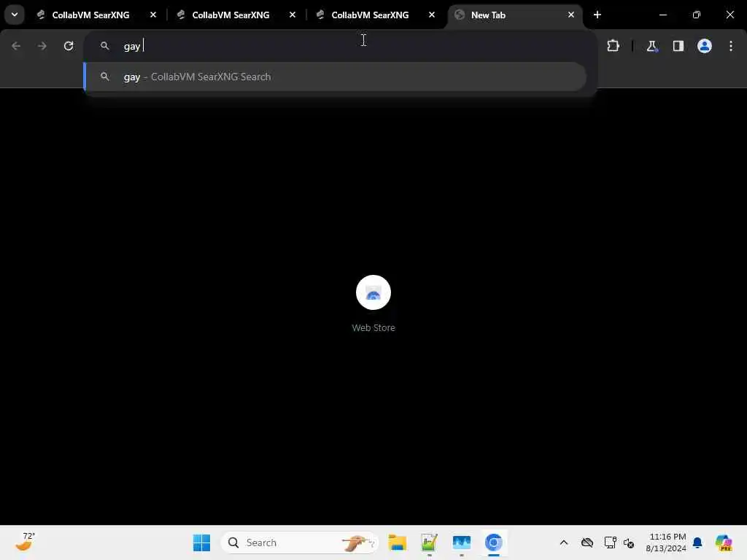The height and width of the screenshot is (560, 747).
Task: Open the Windows Start menu
Action: coord(201,542)
